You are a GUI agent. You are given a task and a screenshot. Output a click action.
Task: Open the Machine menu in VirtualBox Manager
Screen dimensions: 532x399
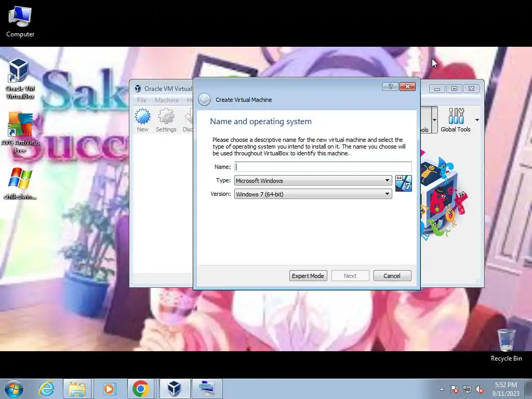pos(167,100)
